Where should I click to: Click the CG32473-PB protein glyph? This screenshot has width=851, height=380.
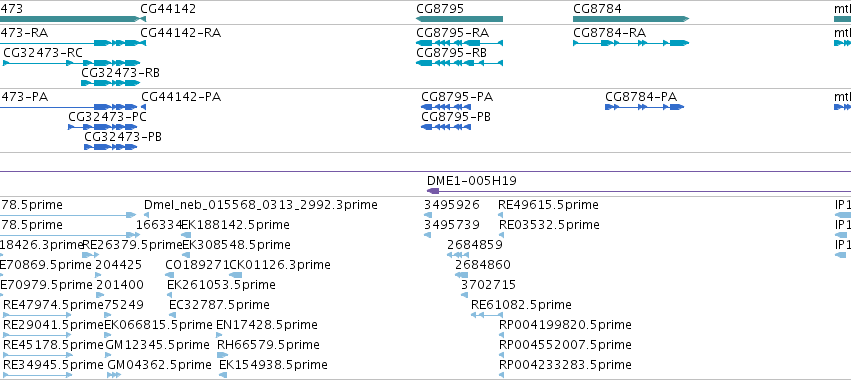[110, 147]
